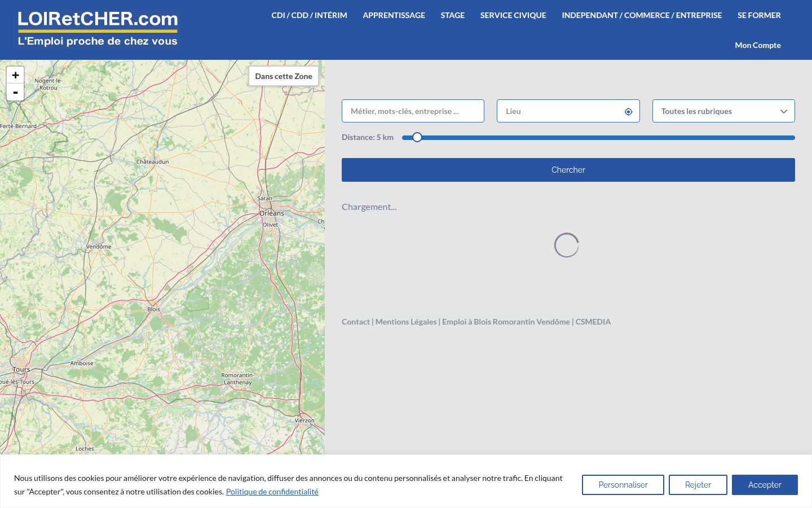Expand the Toutes les rubriques dropdown
The image size is (812, 508).
point(723,111)
